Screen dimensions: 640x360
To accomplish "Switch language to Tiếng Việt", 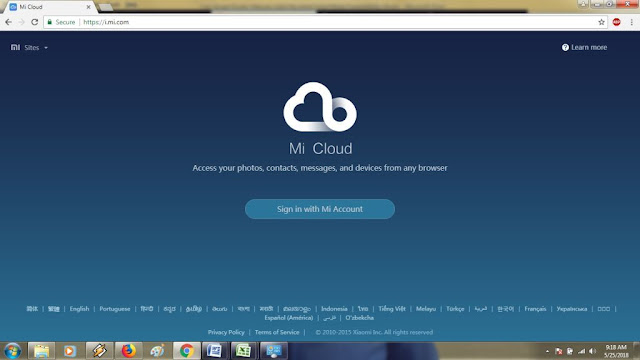I will click(392, 309).
